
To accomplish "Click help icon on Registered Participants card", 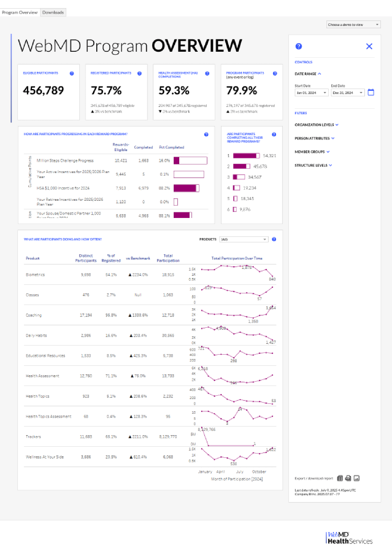I will (x=139, y=73).
